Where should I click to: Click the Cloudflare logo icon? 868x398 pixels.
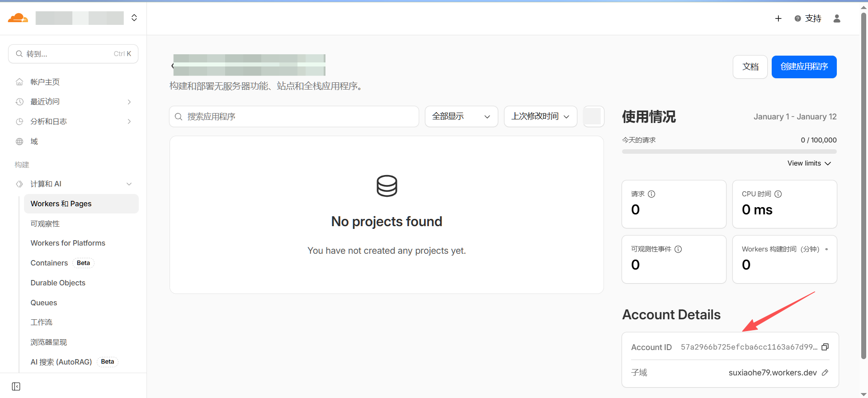click(18, 18)
